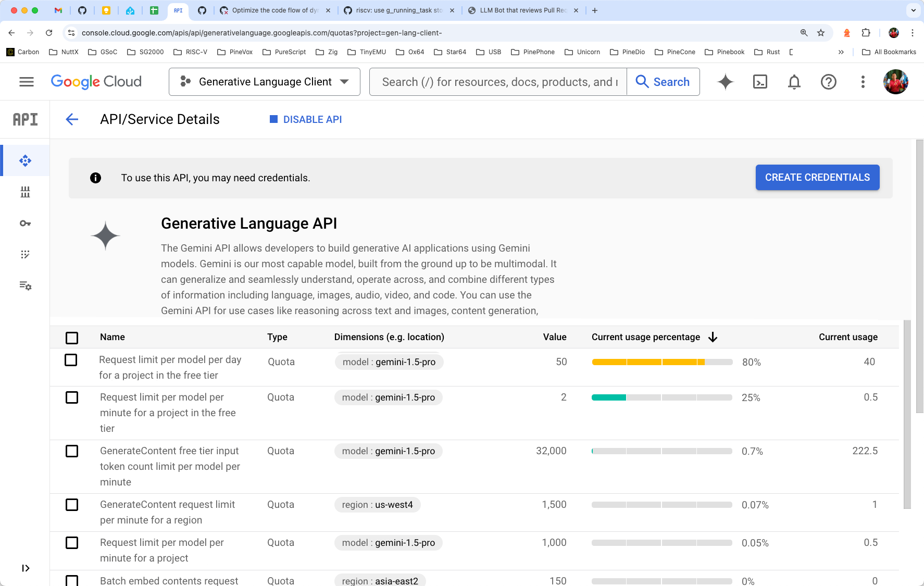924x586 pixels.
Task: Switch to the Gmail pinned tab
Action: [x=58, y=10]
